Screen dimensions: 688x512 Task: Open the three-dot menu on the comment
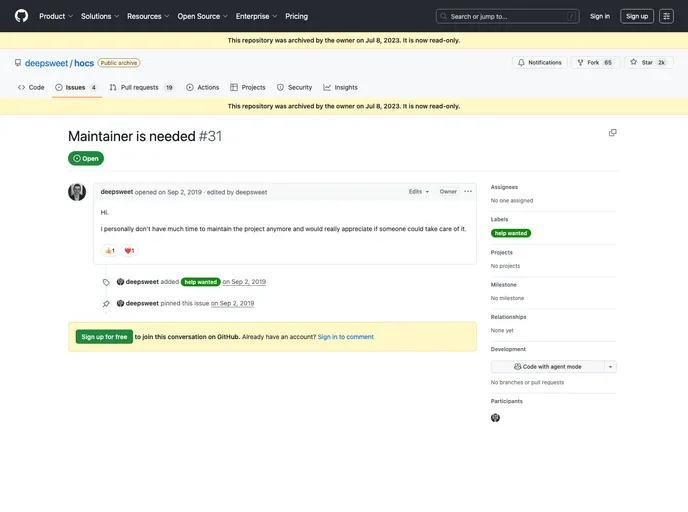tap(468, 192)
